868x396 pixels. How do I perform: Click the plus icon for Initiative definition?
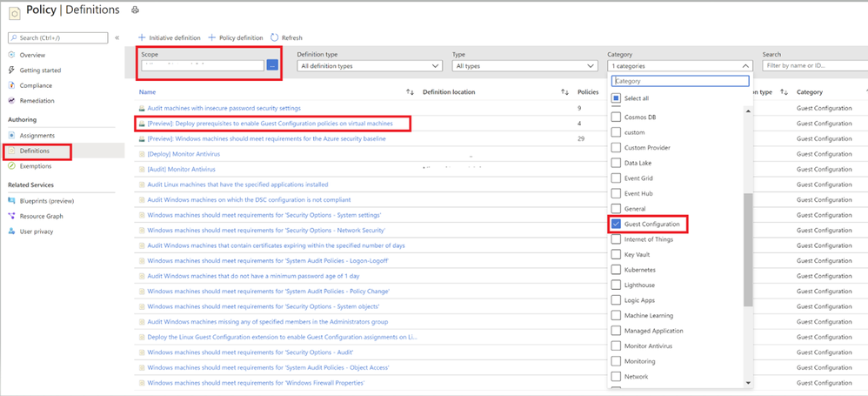click(142, 37)
